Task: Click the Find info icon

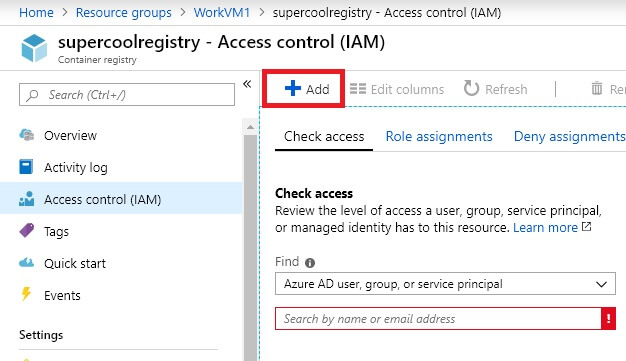Action: pos(310,262)
